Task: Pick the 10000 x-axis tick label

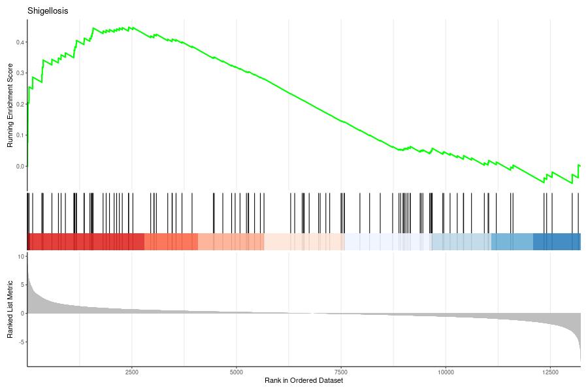Action: click(446, 372)
